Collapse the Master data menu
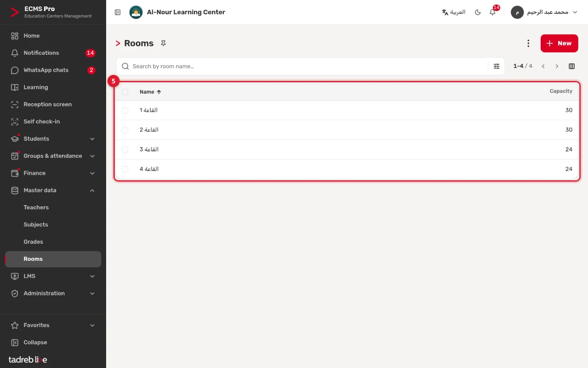 [x=53, y=190]
